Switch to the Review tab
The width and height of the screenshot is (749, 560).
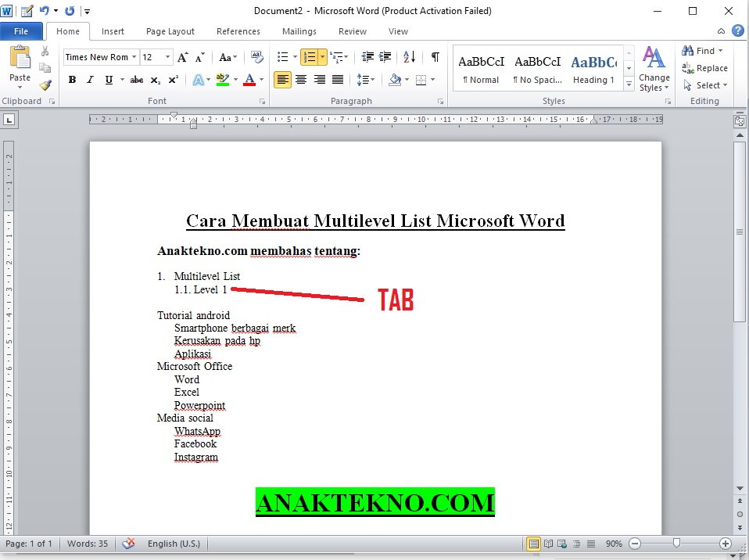(x=353, y=31)
